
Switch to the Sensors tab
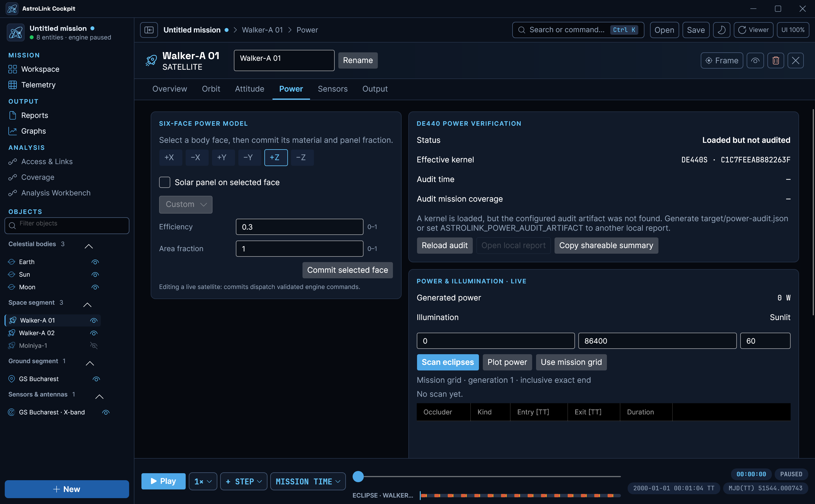tap(332, 89)
